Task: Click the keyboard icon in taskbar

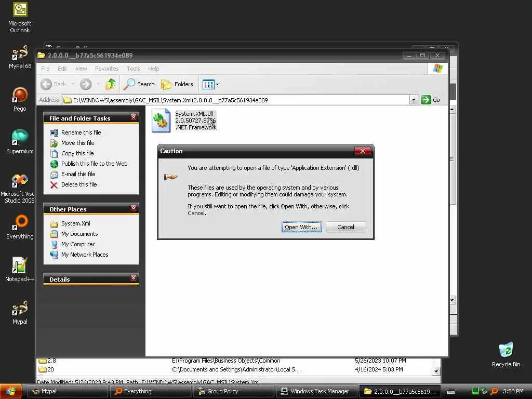Action: tap(451, 392)
